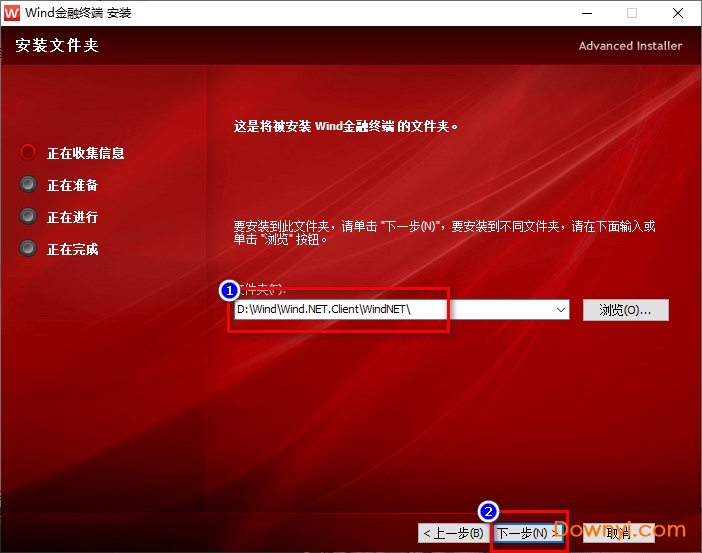Image resolution: width=702 pixels, height=553 pixels.
Task: Click the blue number 1 annotation marker
Action: (229, 290)
